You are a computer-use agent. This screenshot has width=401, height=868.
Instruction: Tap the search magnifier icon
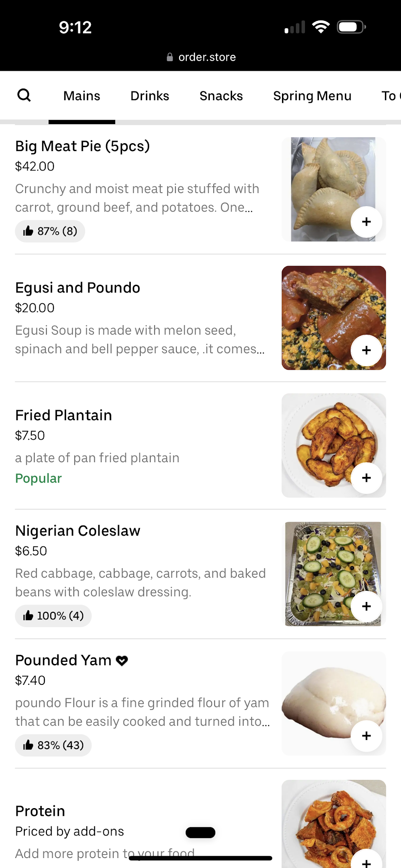(x=24, y=95)
